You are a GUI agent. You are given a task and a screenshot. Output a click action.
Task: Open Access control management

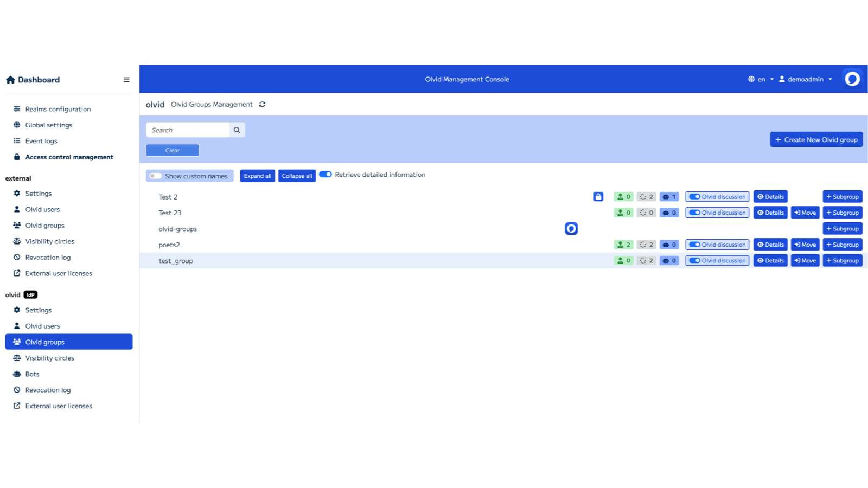tap(69, 157)
